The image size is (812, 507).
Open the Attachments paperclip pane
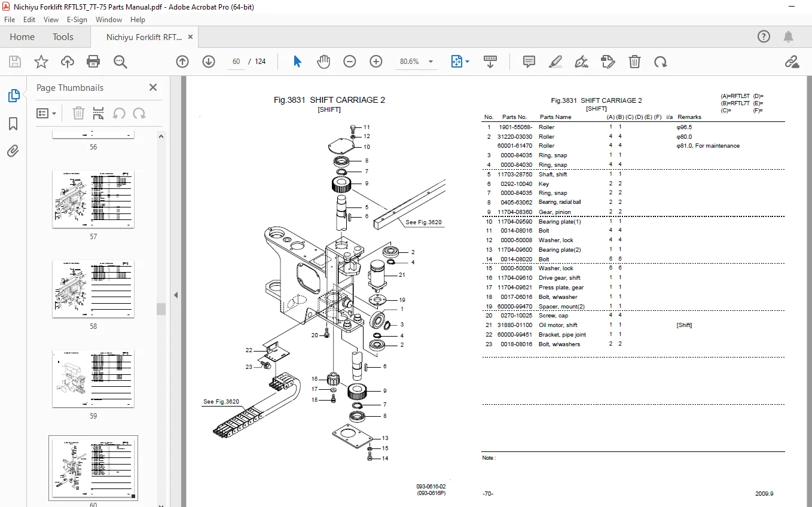(x=13, y=151)
